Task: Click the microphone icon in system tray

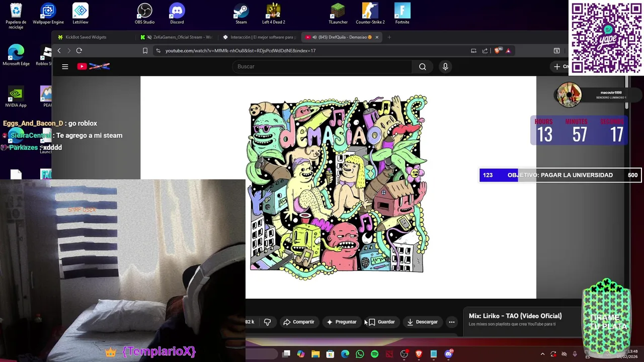Action: point(575,354)
